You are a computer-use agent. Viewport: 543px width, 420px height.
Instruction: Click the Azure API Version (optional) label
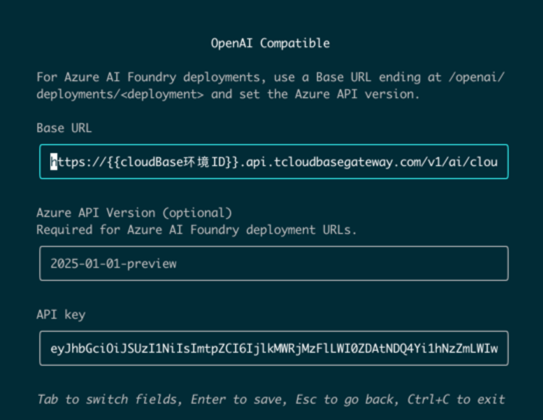(134, 213)
